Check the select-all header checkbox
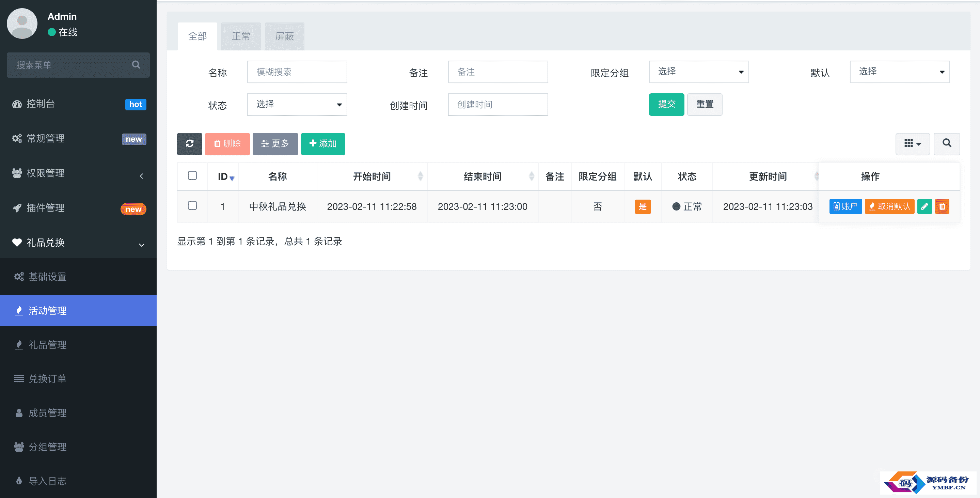Screen dimensions: 980x498 192,175
